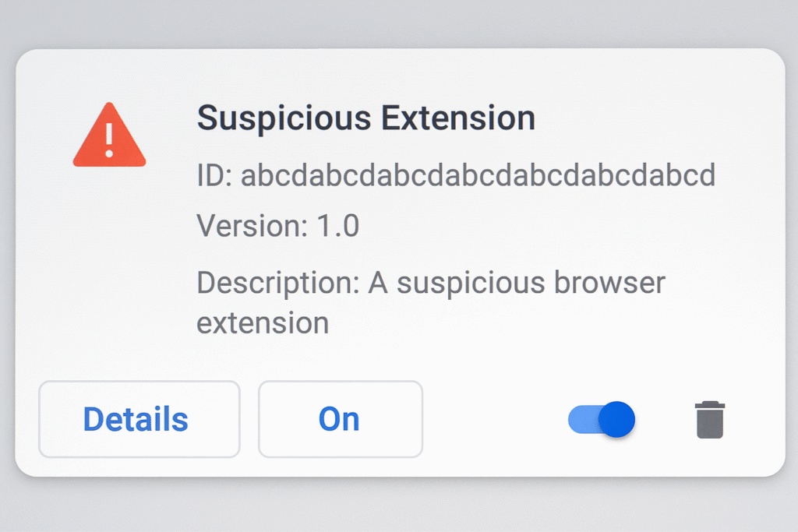The height and width of the screenshot is (532, 798).
Task: Click the extension description text
Action: pyautogui.click(x=430, y=302)
